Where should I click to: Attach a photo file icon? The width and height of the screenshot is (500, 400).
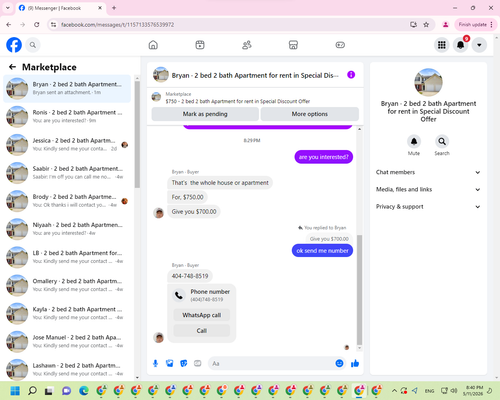(x=170, y=363)
